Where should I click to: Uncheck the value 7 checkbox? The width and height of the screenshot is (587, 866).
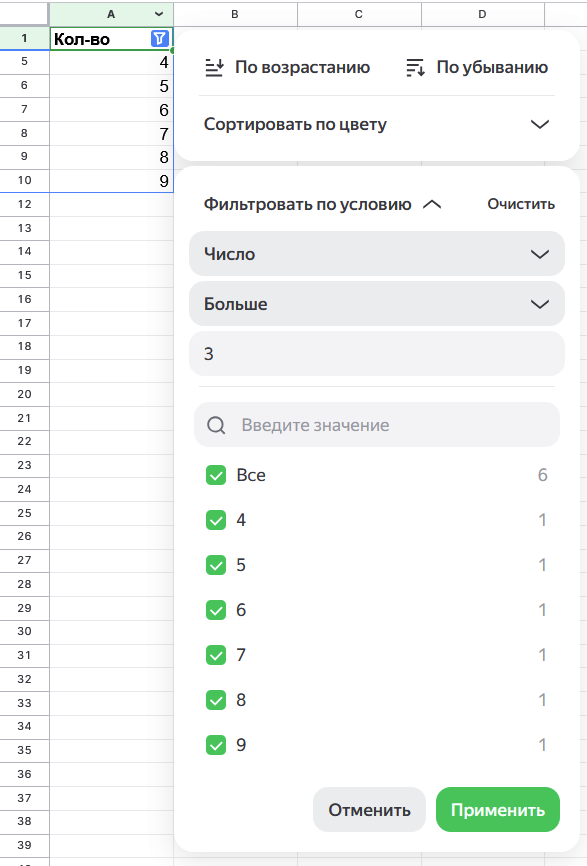(216, 655)
